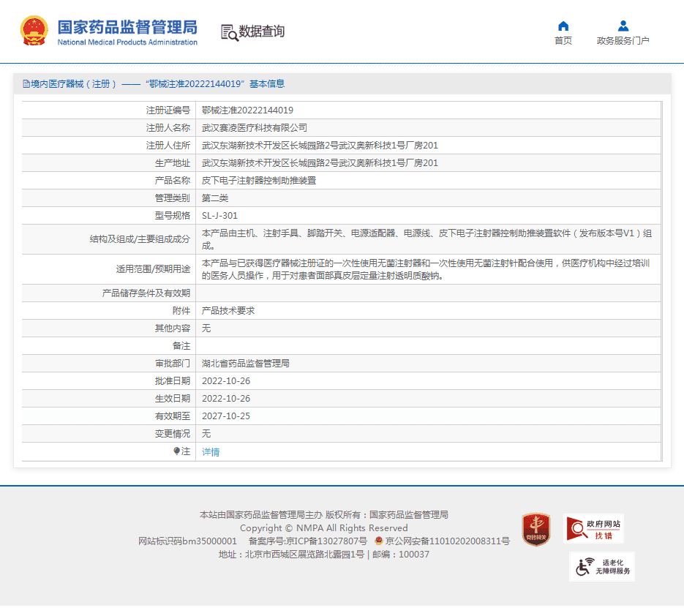Select 生效日期 value 2022-10-26
This screenshot has height=616, width=684.
226,398
